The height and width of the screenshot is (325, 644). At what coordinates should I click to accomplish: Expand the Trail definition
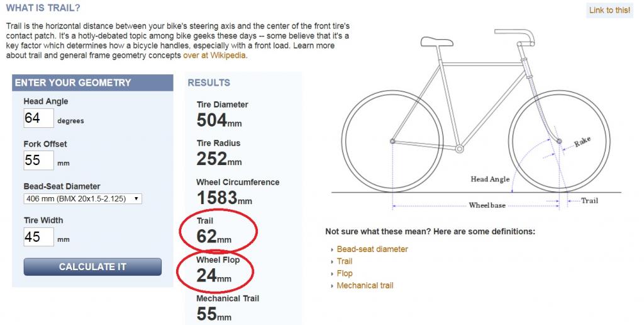point(345,261)
